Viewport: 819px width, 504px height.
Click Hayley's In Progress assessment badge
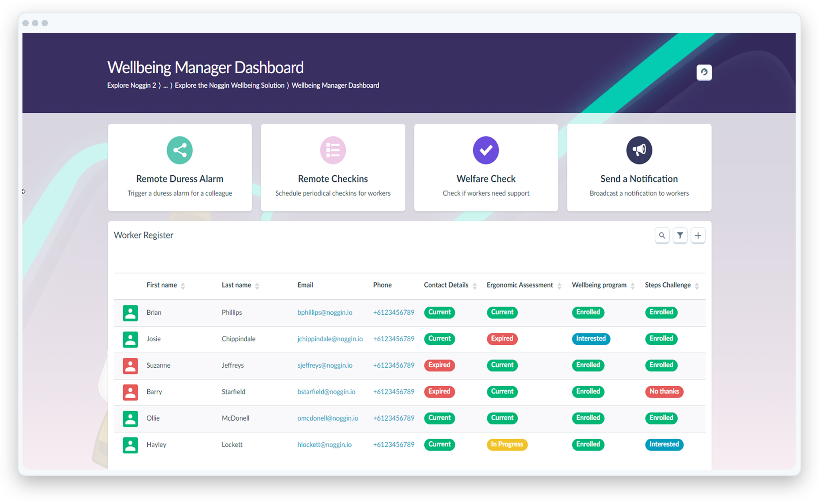pos(506,445)
